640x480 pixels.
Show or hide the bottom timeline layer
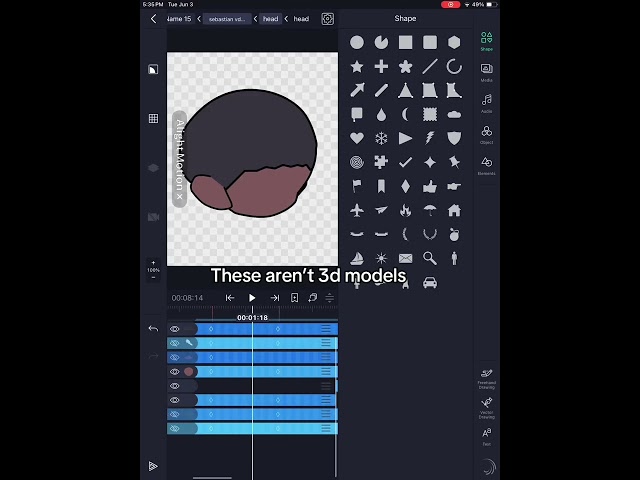pyautogui.click(x=175, y=428)
